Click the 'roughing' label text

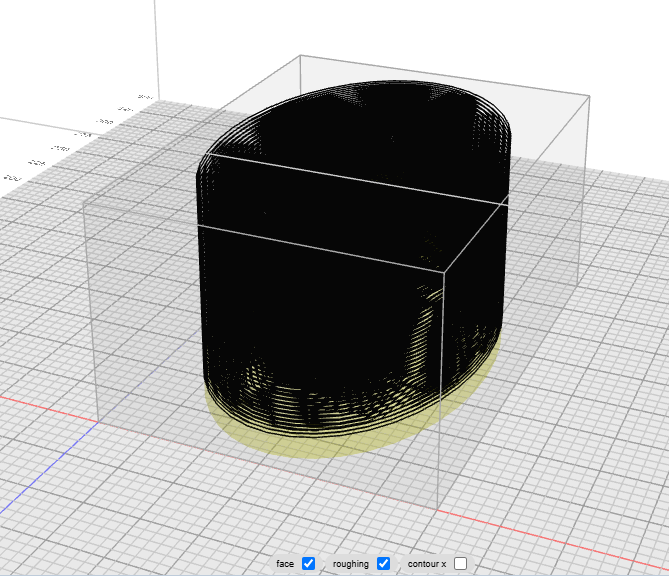[x=351, y=564]
